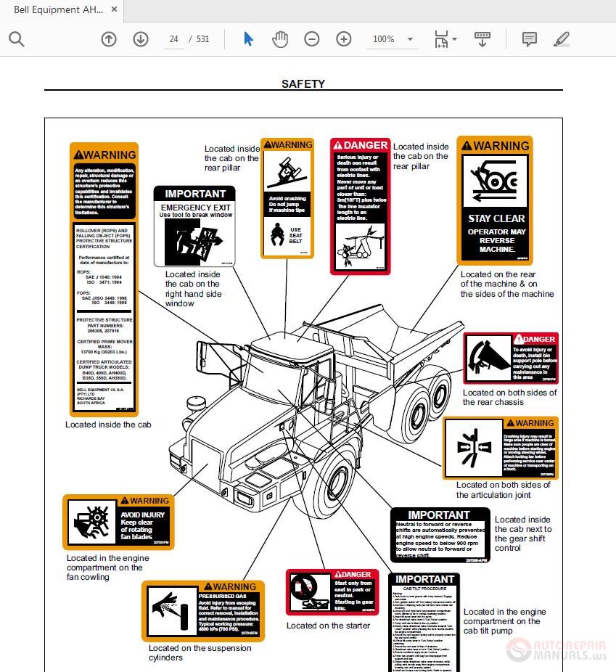
Task: Click the starter DANGER label
Action: coord(332,592)
